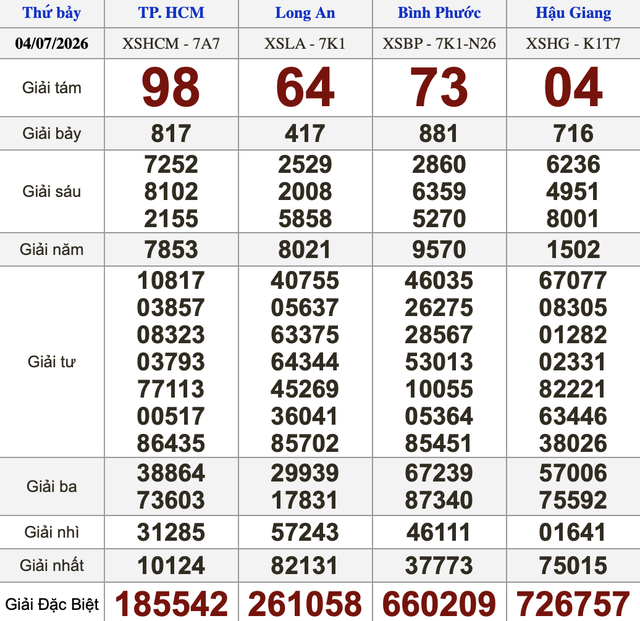This screenshot has height=621, width=640.
Task: Open the Bình Phước province link
Action: (439, 13)
